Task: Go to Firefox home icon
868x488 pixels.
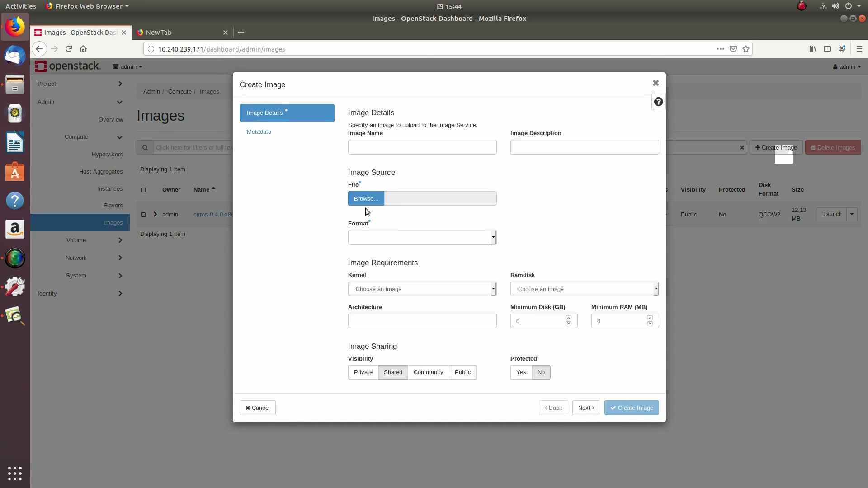Action: click(x=83, y=49)
